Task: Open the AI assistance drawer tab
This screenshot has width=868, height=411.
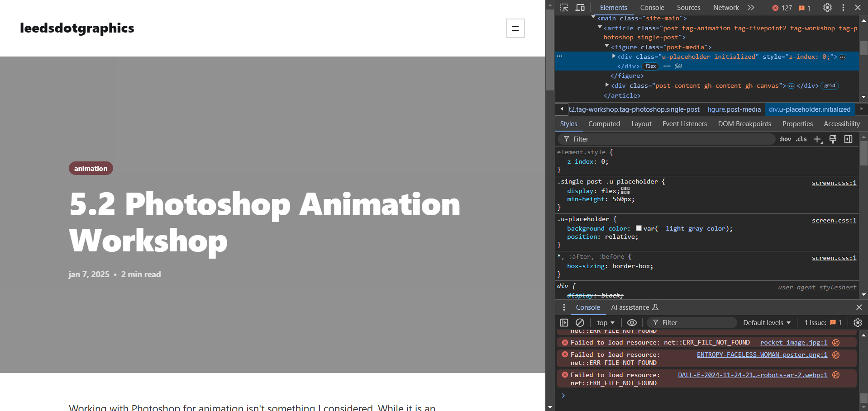Action: coord(634,307)
